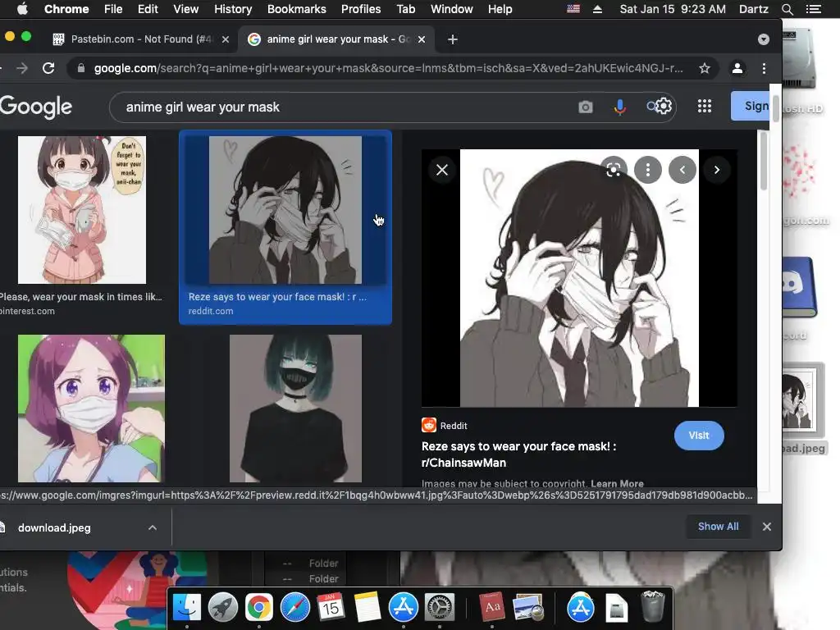Open Reze says to wear your face mask title
The image size is (840, 630).
518,454
